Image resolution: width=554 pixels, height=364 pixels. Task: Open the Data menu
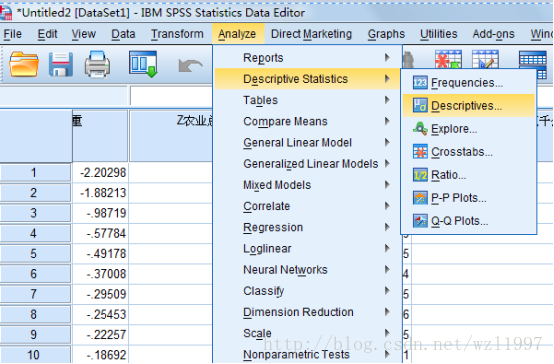click(x=123, y=34)
